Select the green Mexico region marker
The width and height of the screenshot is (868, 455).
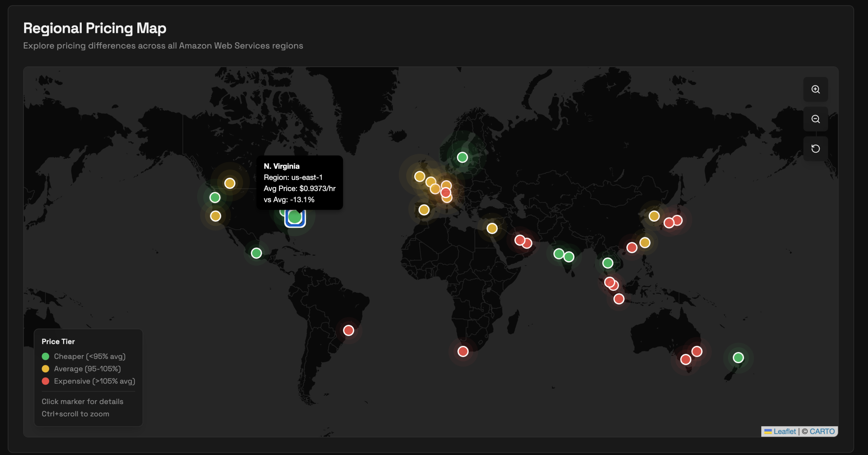[256, 253]
